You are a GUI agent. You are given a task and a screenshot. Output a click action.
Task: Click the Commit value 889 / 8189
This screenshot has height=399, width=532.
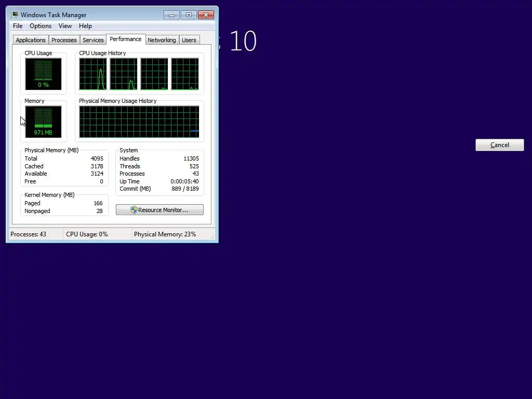click(185, 189)
